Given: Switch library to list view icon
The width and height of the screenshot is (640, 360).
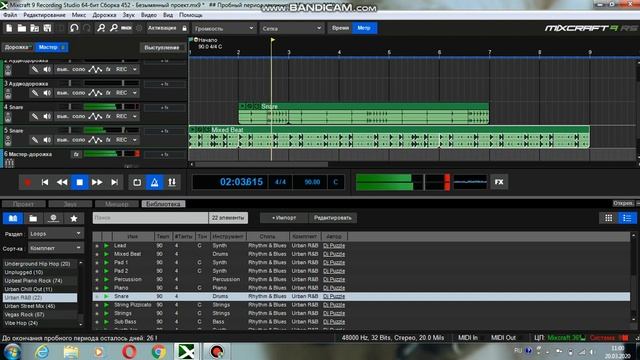Looking at the screenshot, I should (x=627, y=218).
